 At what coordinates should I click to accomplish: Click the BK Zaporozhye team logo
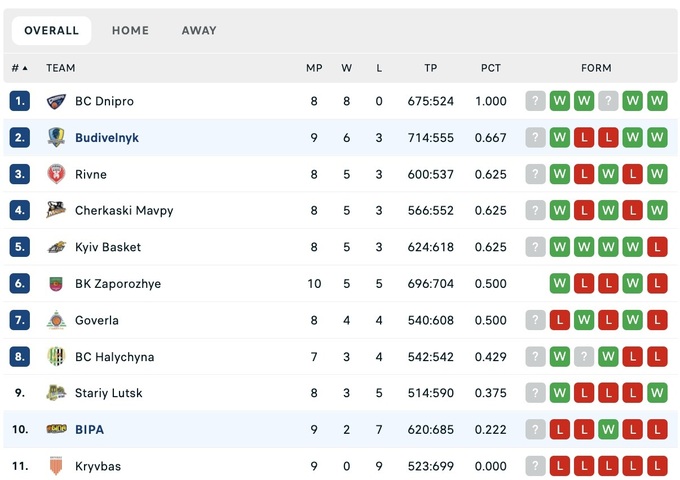click(x=56, y=284)
